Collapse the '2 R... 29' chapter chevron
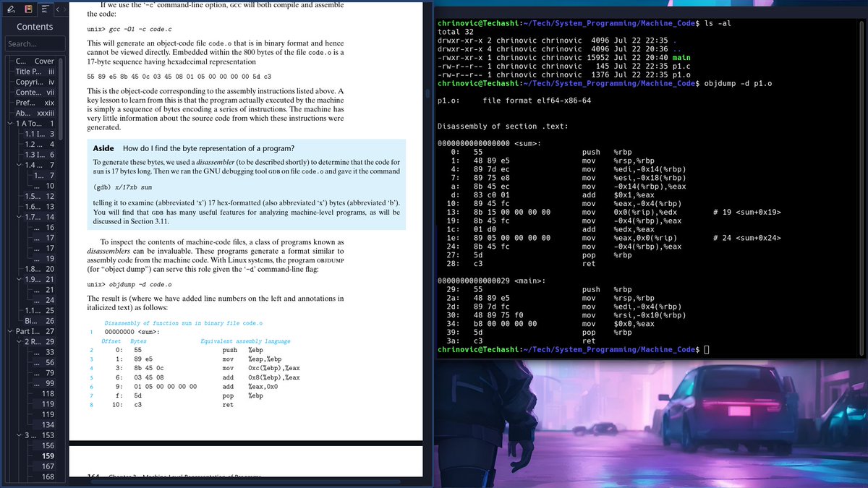This screenshot has height=488, width=868. [x=18, y=341]
